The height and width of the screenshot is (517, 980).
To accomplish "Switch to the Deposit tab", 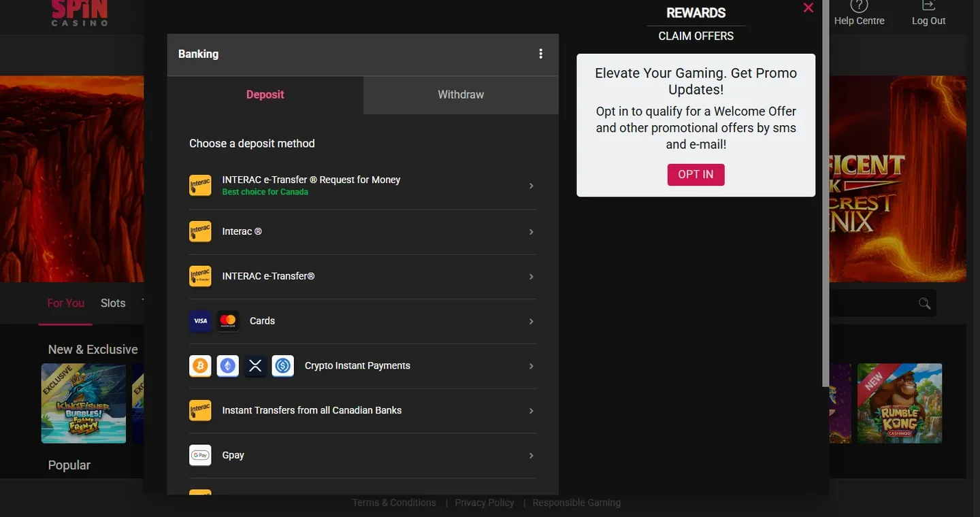I will coord(265,95).
